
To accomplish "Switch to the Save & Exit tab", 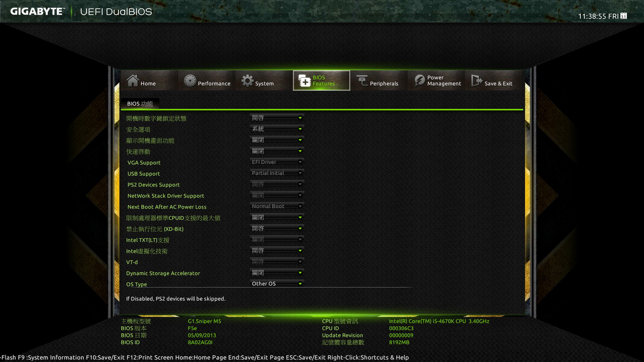I will point(492,81).
